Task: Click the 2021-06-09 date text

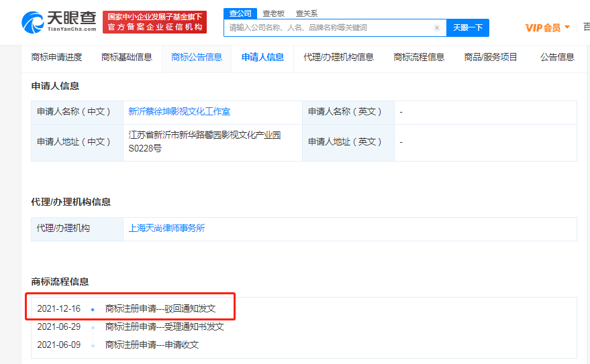Action: (x=58, y=345)
